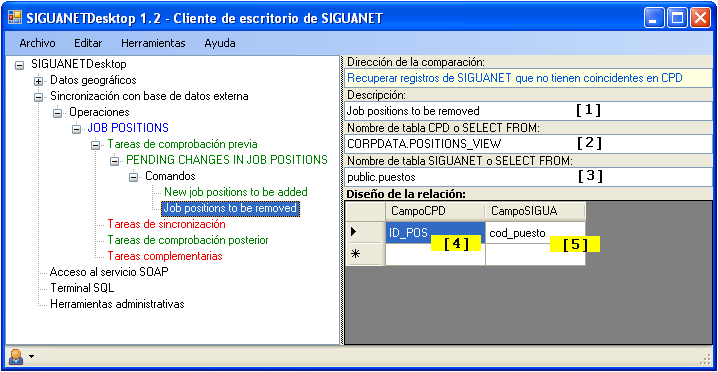Select Sincronización con base de datos externa
Screen dimensions: 718x372
pyautogui.click(x=149, y=96)
